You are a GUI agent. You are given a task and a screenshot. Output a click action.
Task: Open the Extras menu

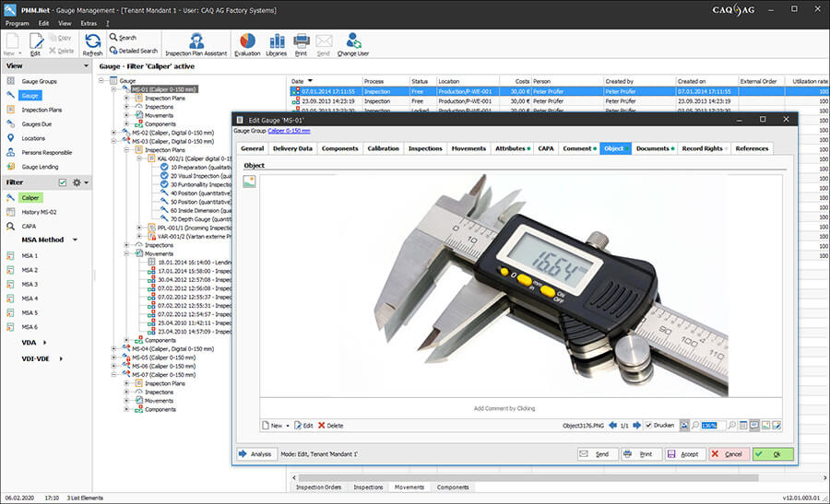click(x=89, y=23)
